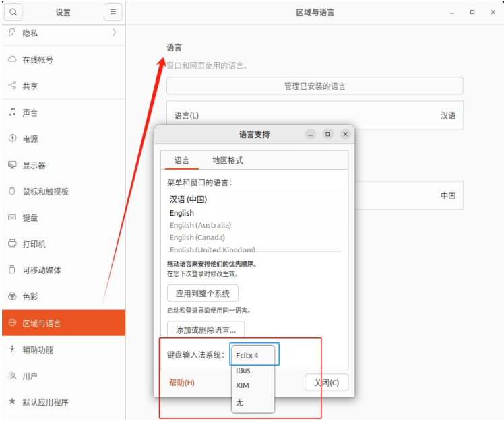Open the 帮助(H) link
504x421 pixels.
coord(182,383)
